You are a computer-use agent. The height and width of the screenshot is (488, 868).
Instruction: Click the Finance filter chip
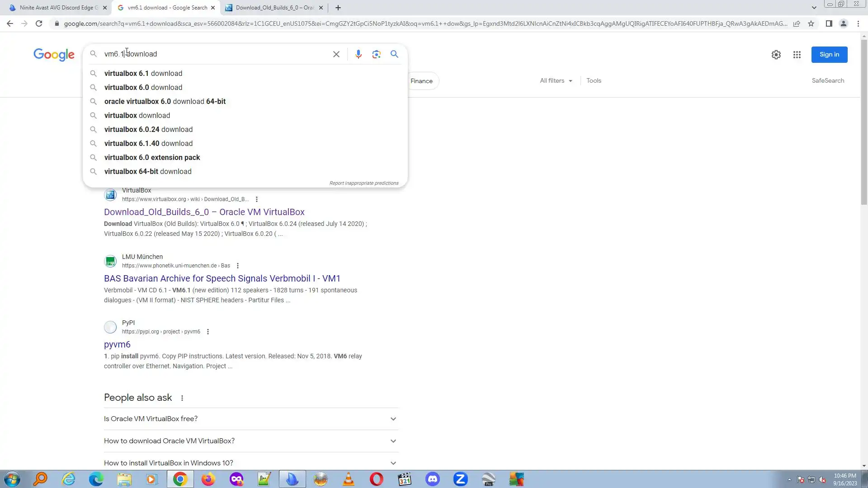(x=421, y=81)
